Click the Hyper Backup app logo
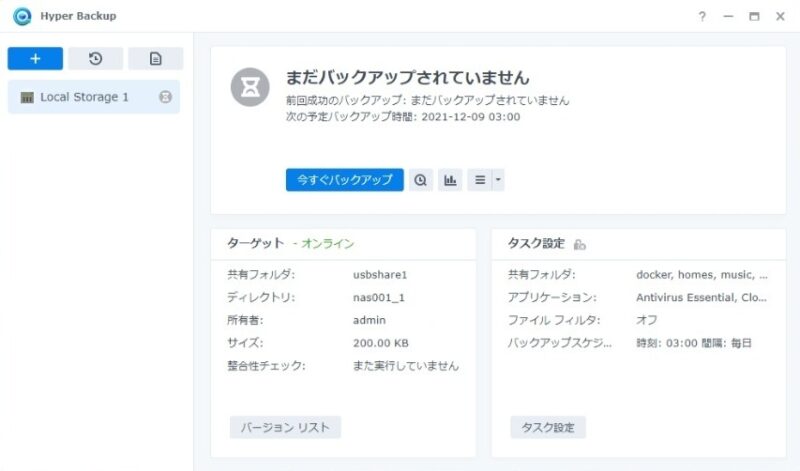This screenshot has width=800, height=471. click(x=21, y=16)
